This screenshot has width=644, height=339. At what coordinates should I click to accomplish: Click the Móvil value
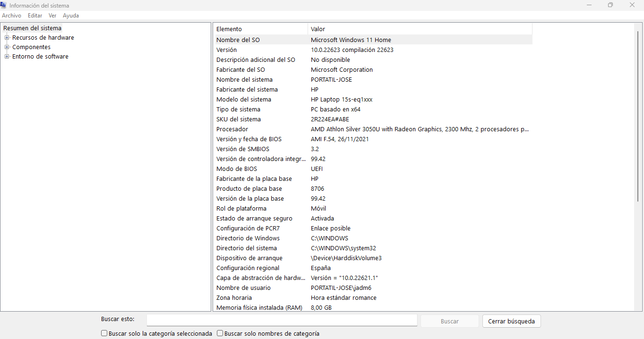coord(318,209)
